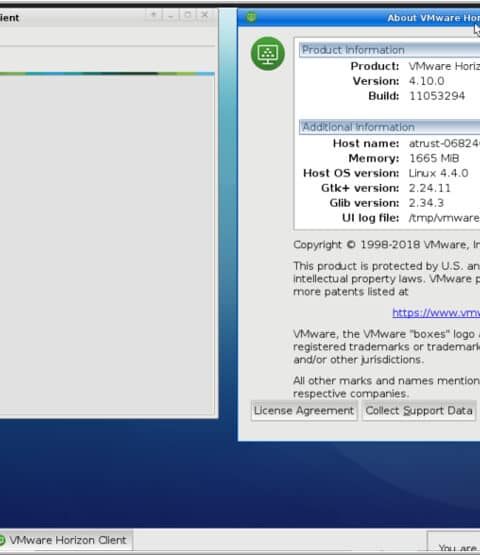480x555 pixels.
Task: Click the Copyright 1998-2018 VMware line
Action: pyautogui.click(x=387, y=245)
